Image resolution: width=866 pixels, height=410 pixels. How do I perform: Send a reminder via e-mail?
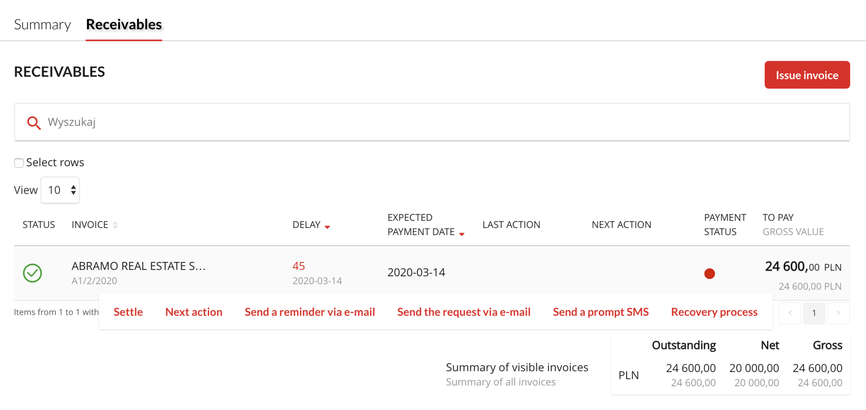click(310, 312)
